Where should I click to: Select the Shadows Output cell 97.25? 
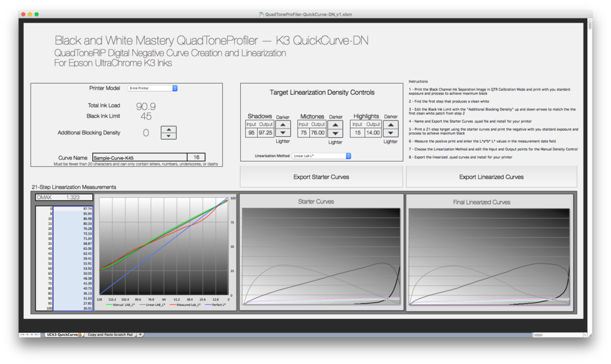coord(265,133)
